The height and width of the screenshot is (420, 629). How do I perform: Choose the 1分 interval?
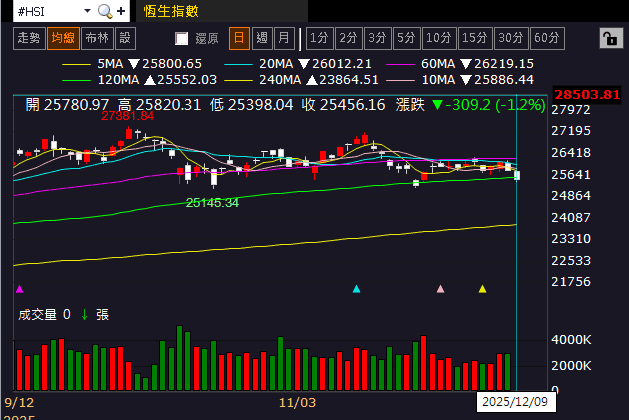coord(320,39)
